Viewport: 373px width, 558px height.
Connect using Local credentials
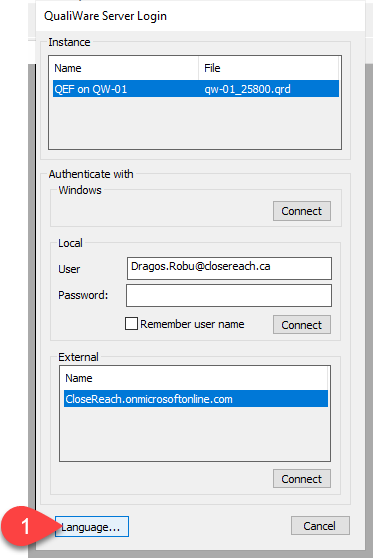(x=302, y=325)
